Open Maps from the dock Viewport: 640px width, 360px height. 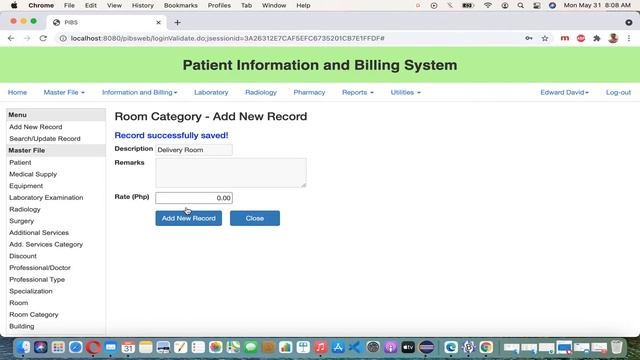coord(233,347)
